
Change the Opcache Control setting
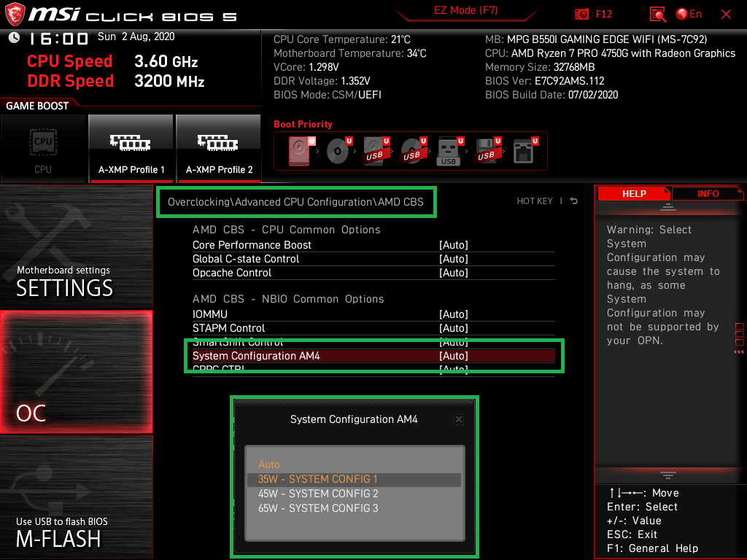(x=373, y=273)
